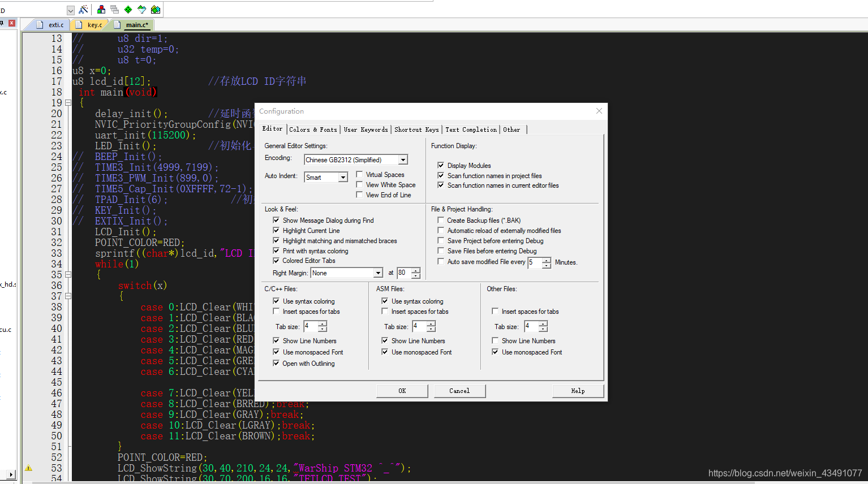Enable C/C++ Insert spaces for tabs

click(276, 311)
